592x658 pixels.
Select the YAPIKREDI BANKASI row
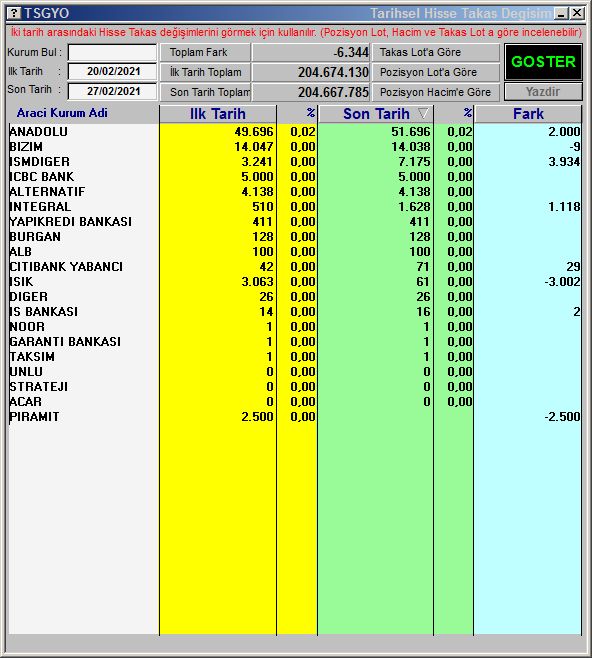295,222
